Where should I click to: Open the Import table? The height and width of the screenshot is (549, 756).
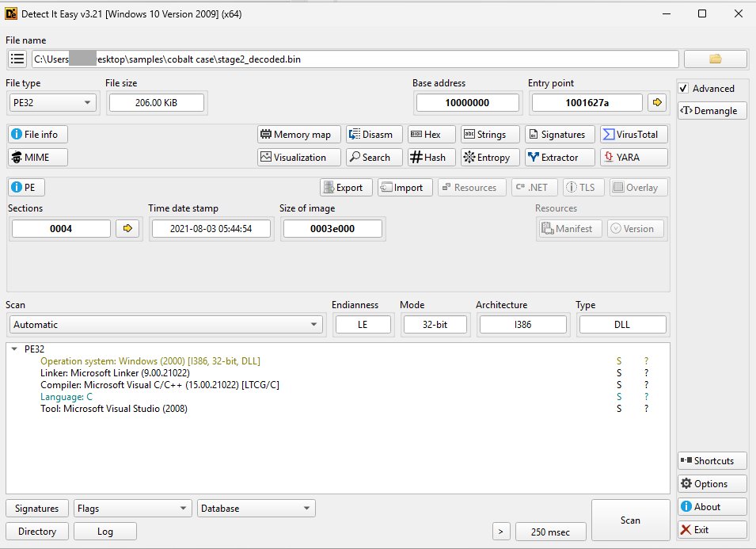click(x=405, y=187)
